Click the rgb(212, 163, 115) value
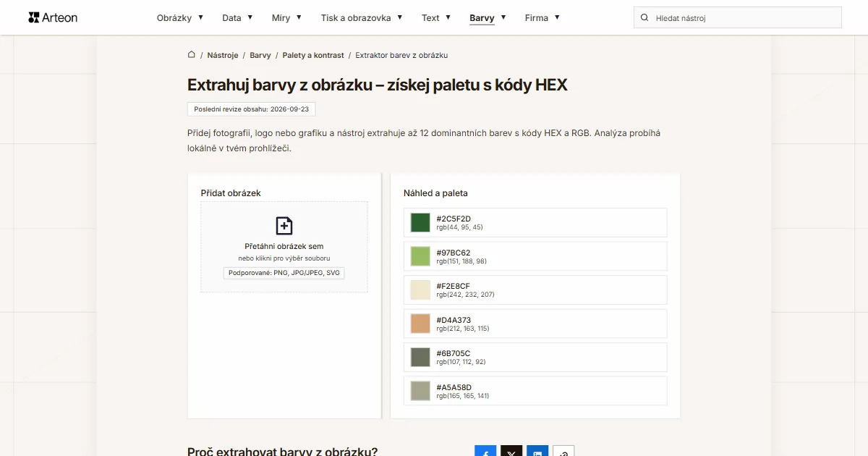The width and height of the screenshot is (868, 456). pyautogui.click(x=463, y=329)
